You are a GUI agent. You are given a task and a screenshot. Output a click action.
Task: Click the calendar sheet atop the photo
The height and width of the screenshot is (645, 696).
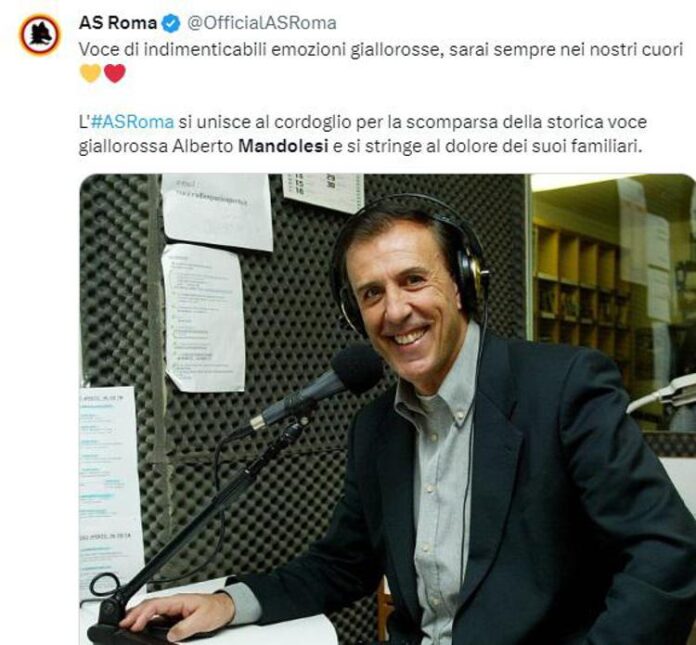[324, 192]
